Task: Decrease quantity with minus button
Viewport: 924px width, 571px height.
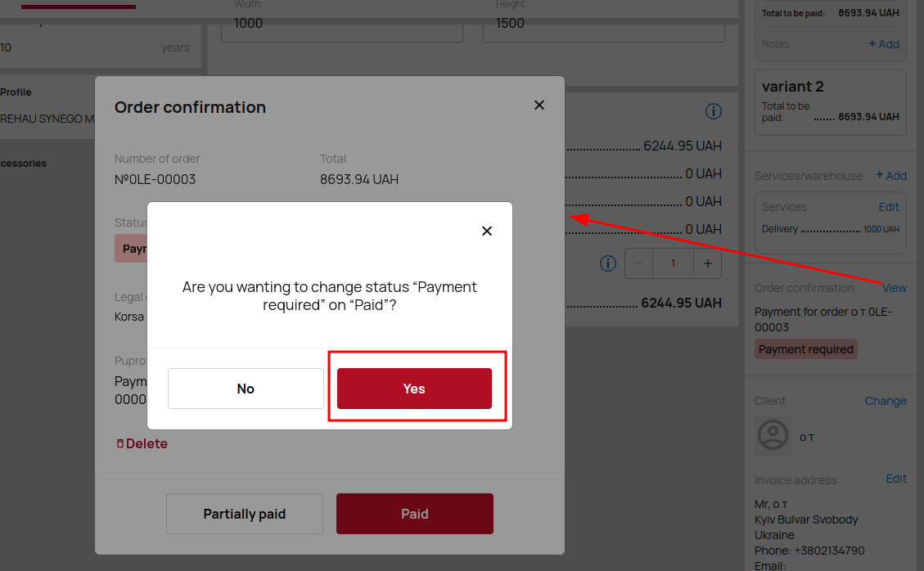Action: pyautogui.click(x=639, y=263)
